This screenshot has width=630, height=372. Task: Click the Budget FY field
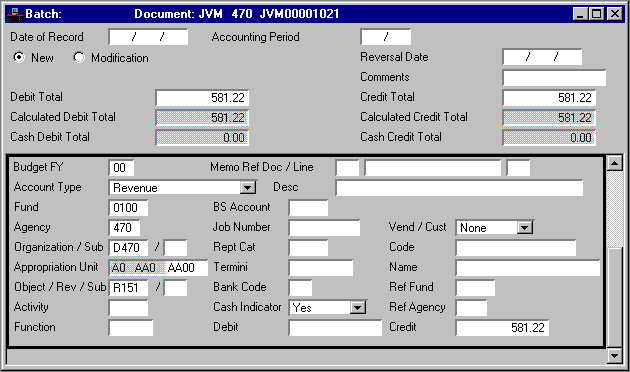pos(121,168)
